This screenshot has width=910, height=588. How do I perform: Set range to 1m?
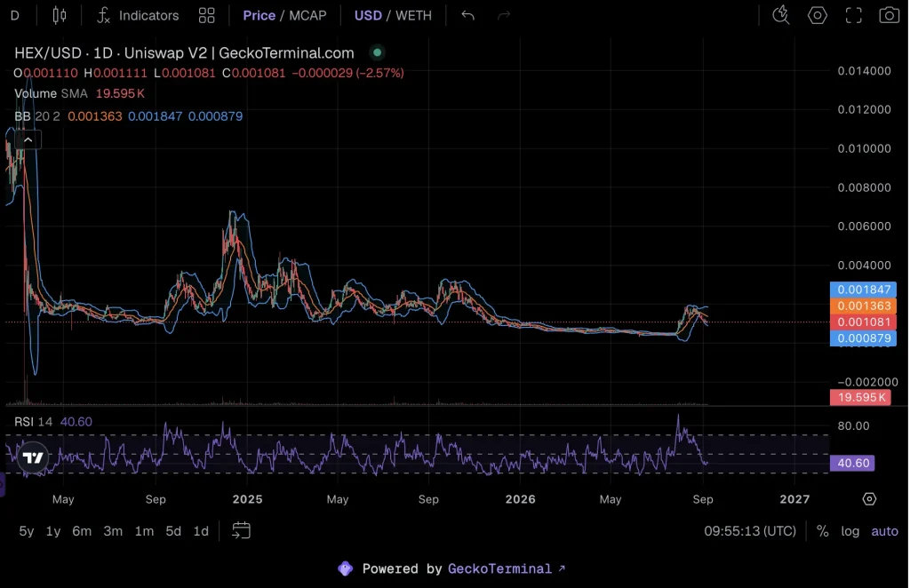(144, 531)
